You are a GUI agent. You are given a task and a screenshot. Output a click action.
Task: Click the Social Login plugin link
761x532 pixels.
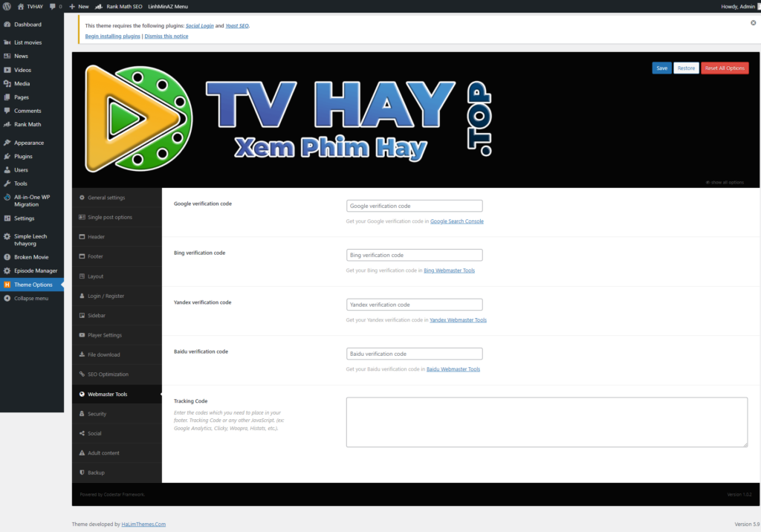(x=199, y=26)
